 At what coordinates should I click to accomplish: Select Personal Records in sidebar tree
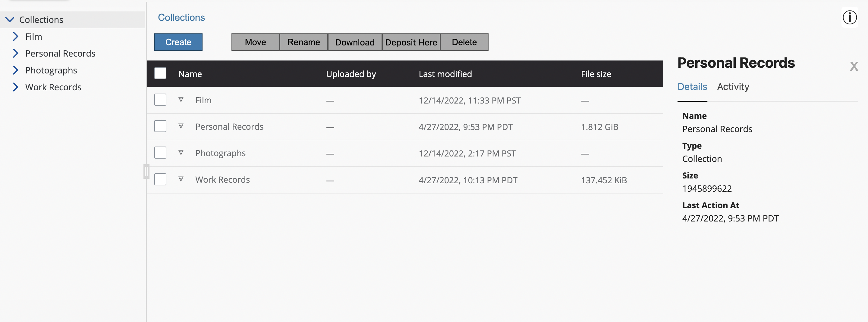click(60, 54)
